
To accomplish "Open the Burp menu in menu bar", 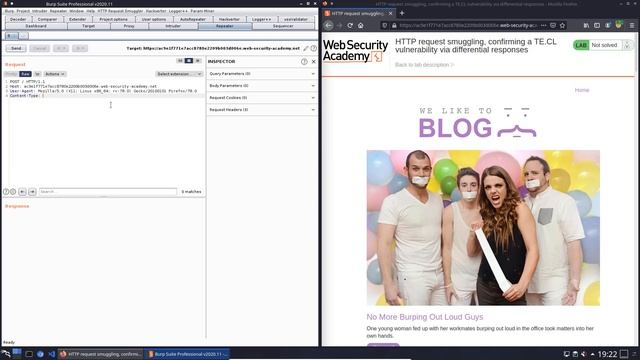I will (9, 11).
